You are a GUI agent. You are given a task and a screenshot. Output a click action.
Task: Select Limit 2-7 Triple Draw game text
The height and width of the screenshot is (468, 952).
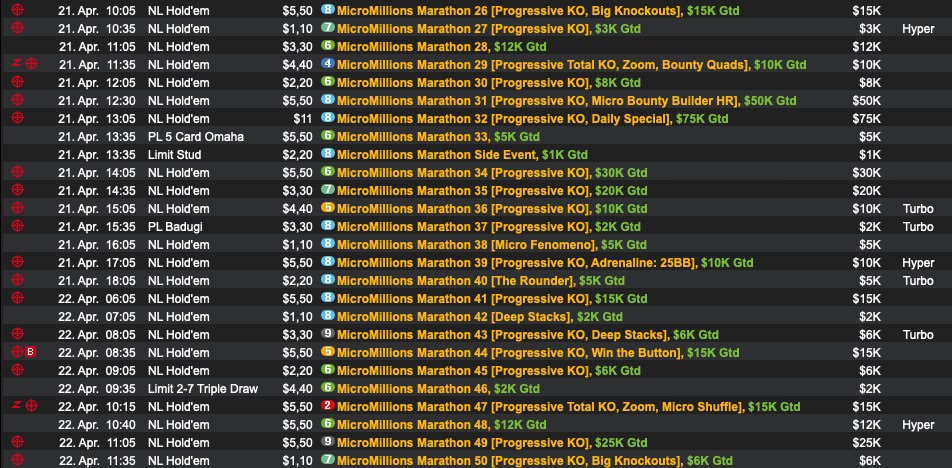click(203, 388)
